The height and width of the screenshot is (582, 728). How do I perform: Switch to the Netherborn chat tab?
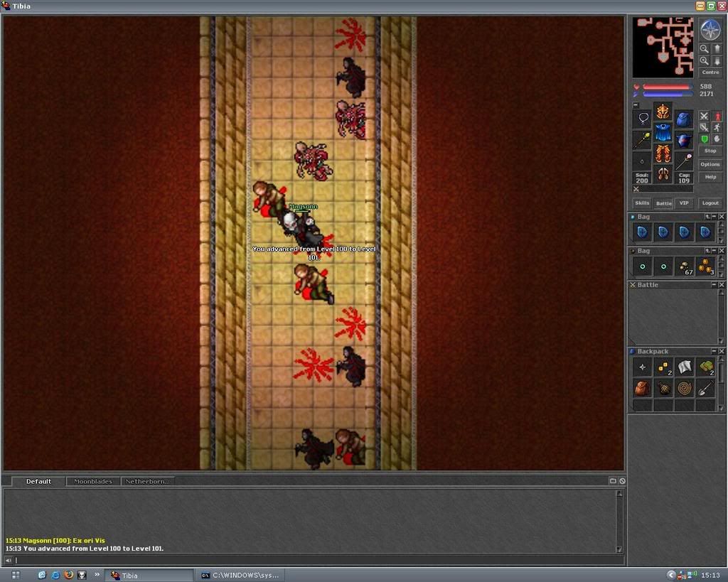pos(147,481)
